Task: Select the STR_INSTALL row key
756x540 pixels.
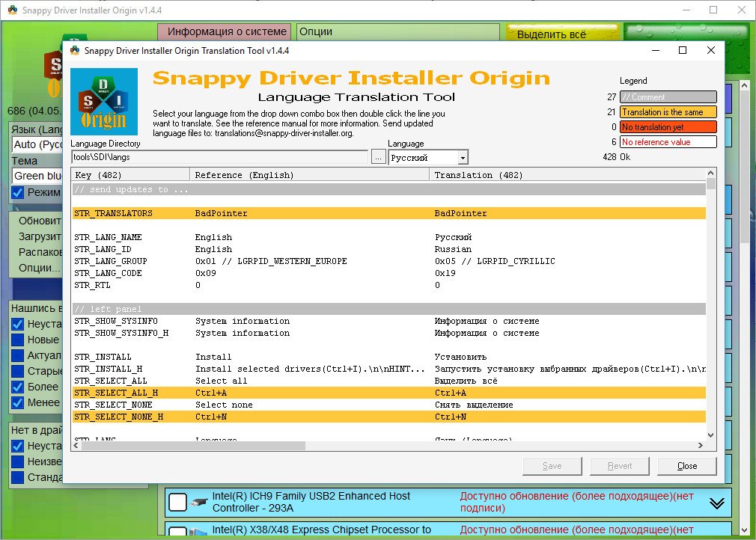Action: [x=103, y=357]
